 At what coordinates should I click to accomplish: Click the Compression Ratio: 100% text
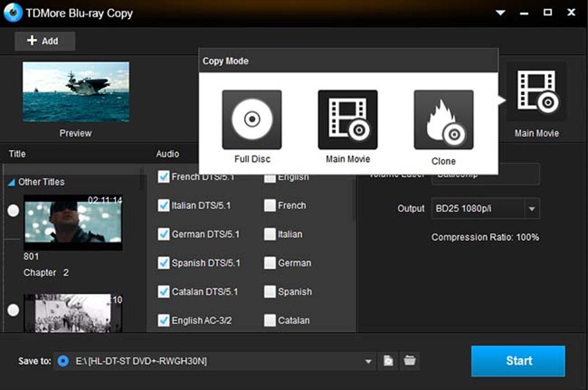point(485,237)
